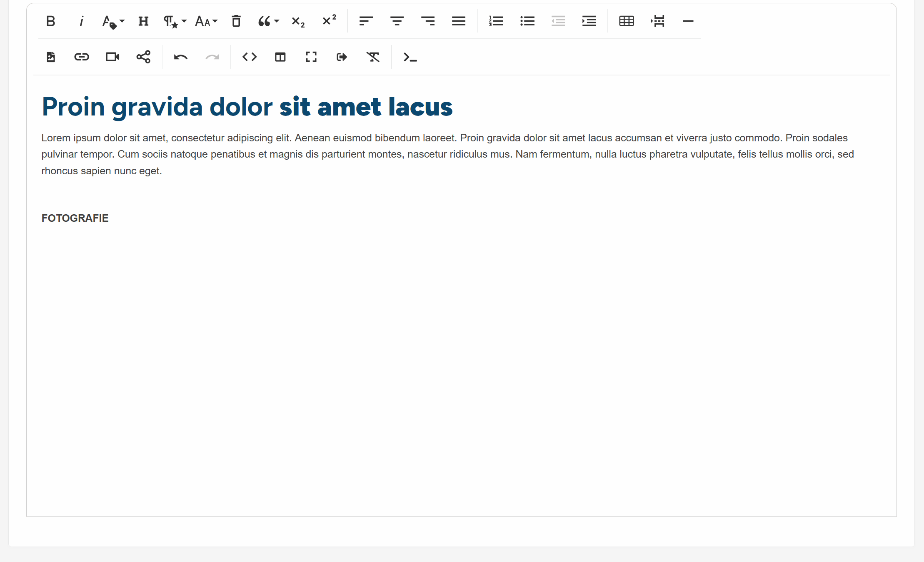Undo the last action
Screen dimensions: 924x562
click(x=180, y=57)
